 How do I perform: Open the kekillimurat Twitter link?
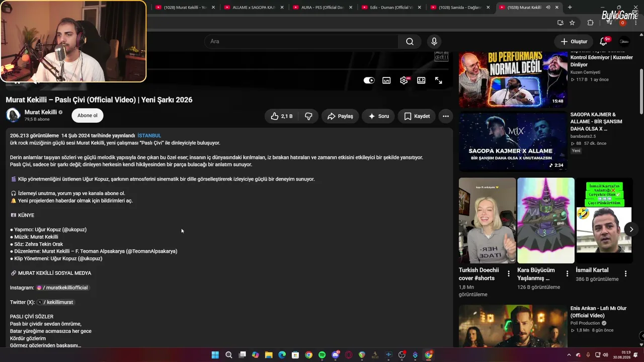[x=55, y=302]
